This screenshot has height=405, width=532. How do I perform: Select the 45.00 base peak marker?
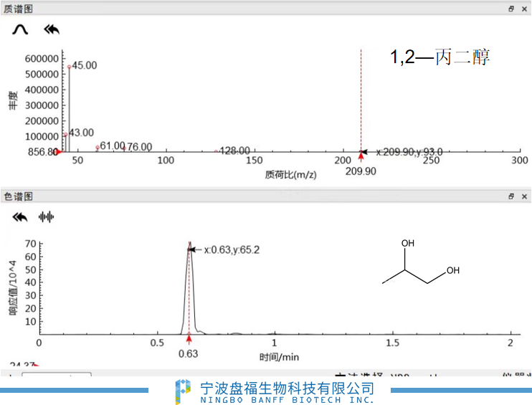[70, 67]
